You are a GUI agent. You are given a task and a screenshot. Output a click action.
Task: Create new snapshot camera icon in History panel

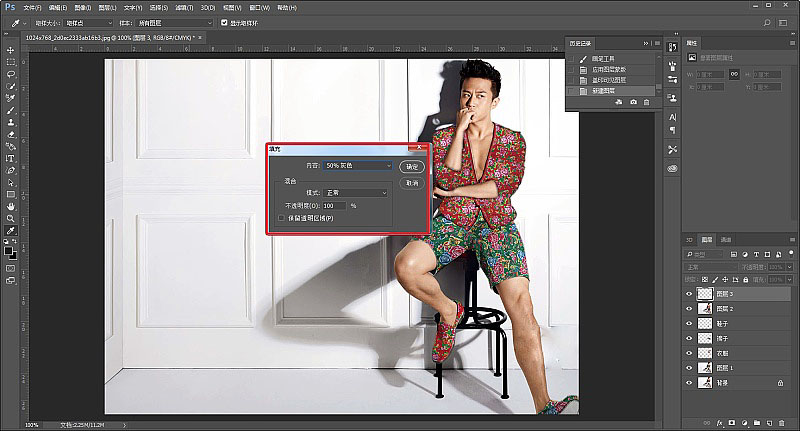[x=633, y=102]
